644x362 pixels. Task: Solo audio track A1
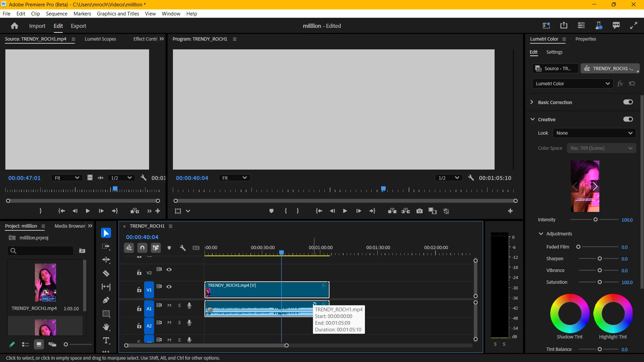click(179, 305)
